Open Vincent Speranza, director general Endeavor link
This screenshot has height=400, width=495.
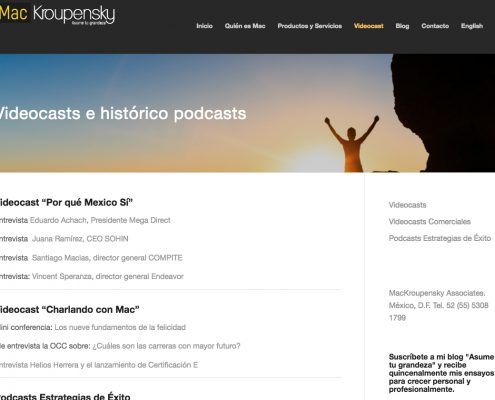(x=108, y=276)
